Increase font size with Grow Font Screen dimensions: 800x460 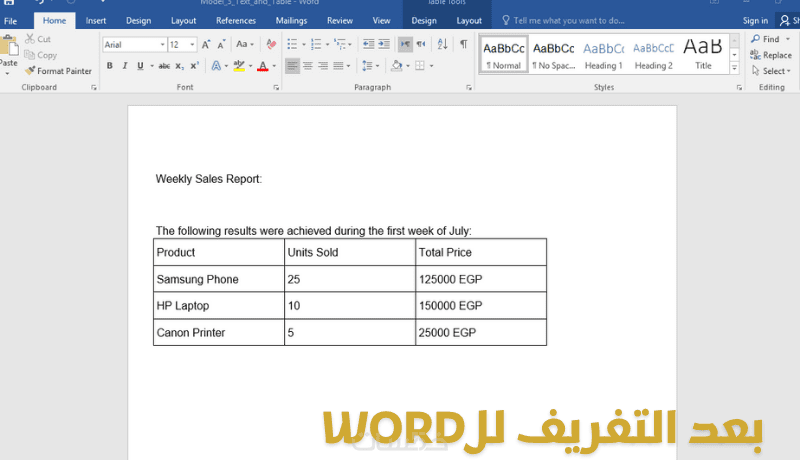[x=206, y=44]
